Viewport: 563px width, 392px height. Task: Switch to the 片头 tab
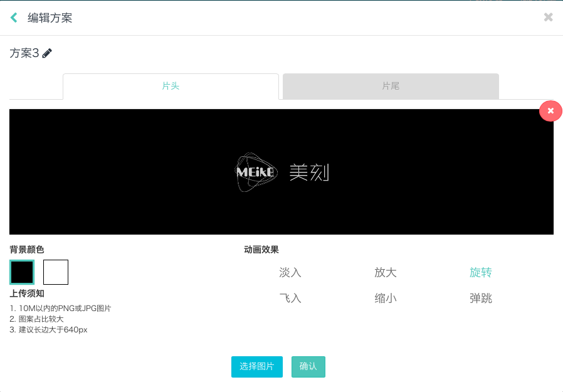tap(171, 86)
